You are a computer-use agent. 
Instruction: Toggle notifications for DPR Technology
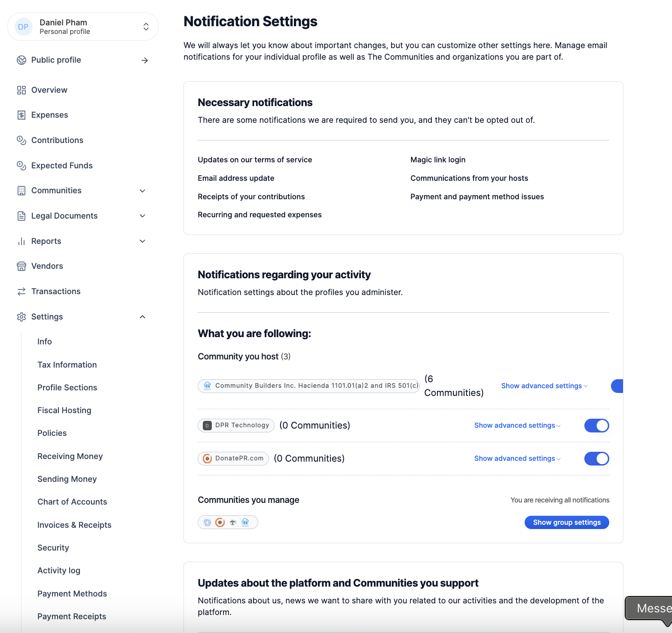tap(596, 426)
